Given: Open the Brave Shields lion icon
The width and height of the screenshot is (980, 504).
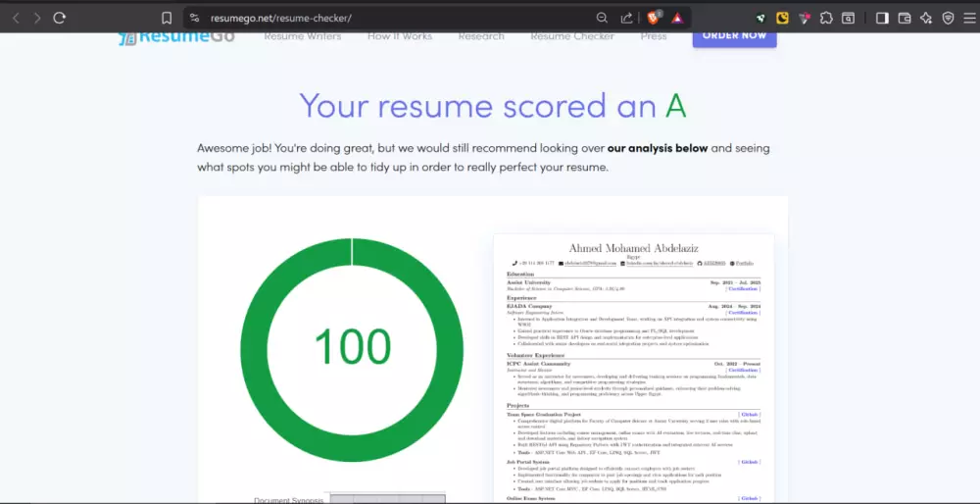Looking at the screenshot, I should 654,18.
